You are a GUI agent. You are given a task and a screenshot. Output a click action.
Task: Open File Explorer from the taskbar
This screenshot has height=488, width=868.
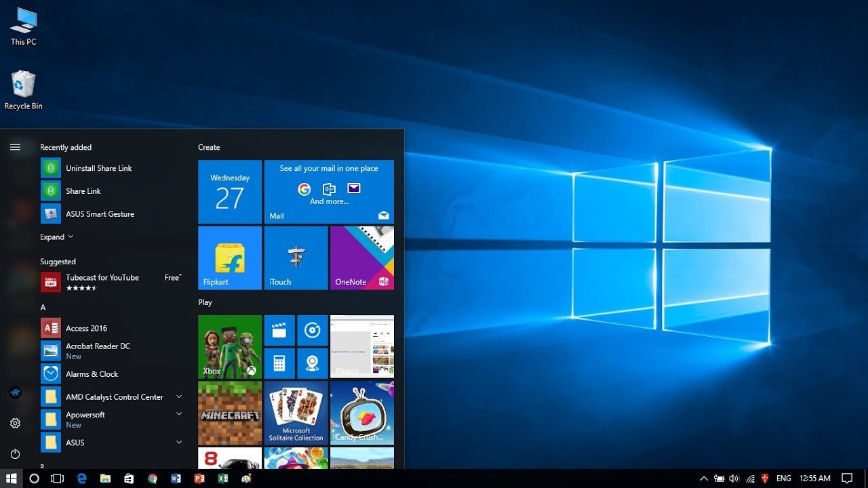click(106, 479)
